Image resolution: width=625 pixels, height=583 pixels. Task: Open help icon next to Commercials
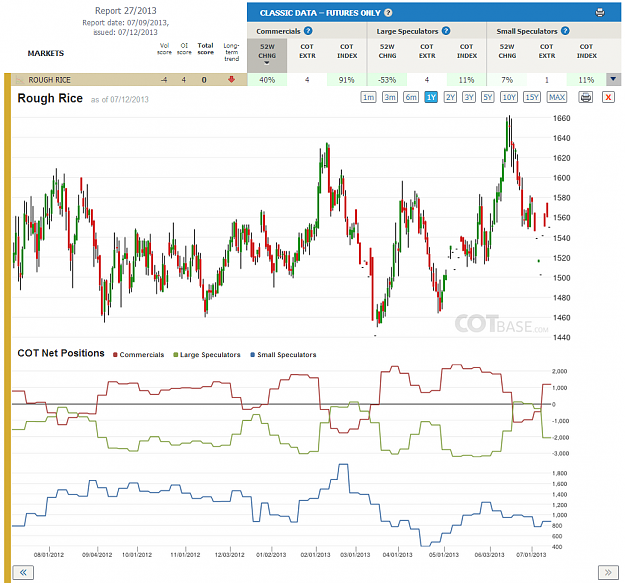click(x=308, y=31)
